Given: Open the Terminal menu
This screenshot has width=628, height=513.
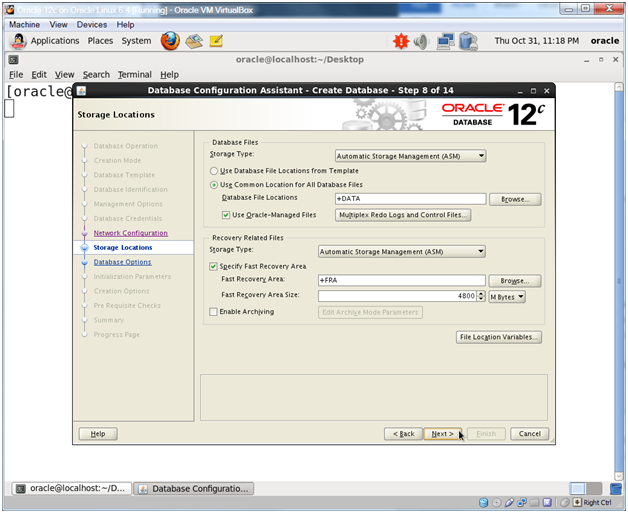Looking at the screenshot, I should click(134, 74).
